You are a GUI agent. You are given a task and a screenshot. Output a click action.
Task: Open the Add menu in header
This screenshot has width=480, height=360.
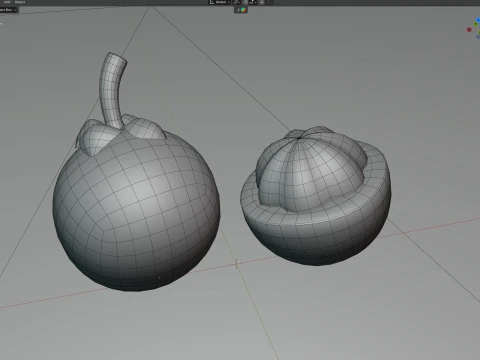click(x=7, y=2)
